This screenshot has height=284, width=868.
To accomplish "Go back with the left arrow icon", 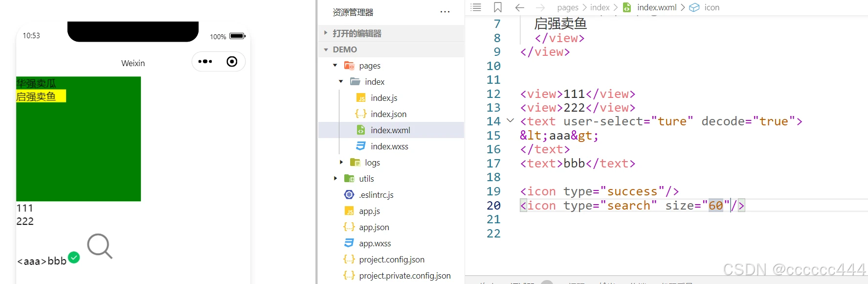I will 519,7.
